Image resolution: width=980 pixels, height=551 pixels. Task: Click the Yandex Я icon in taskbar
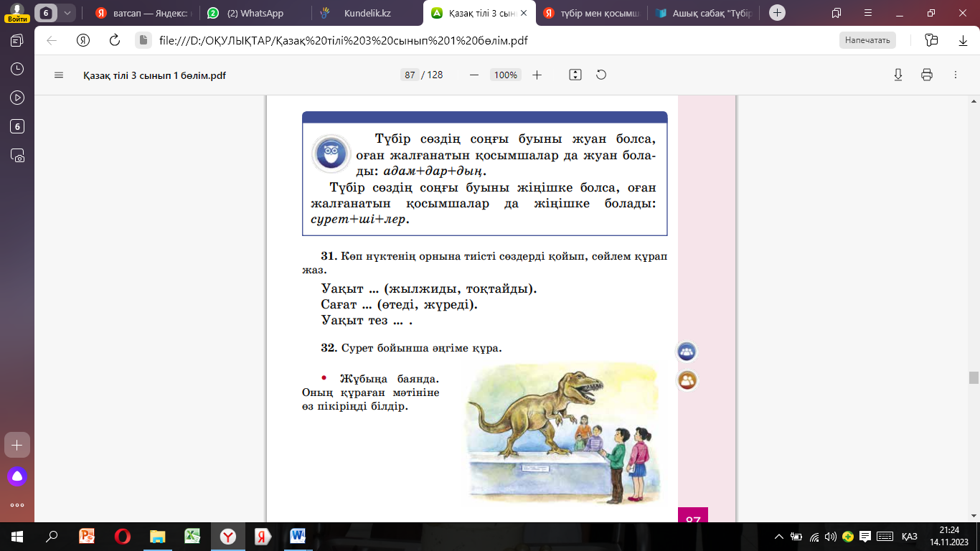click(x=263, y=536)
